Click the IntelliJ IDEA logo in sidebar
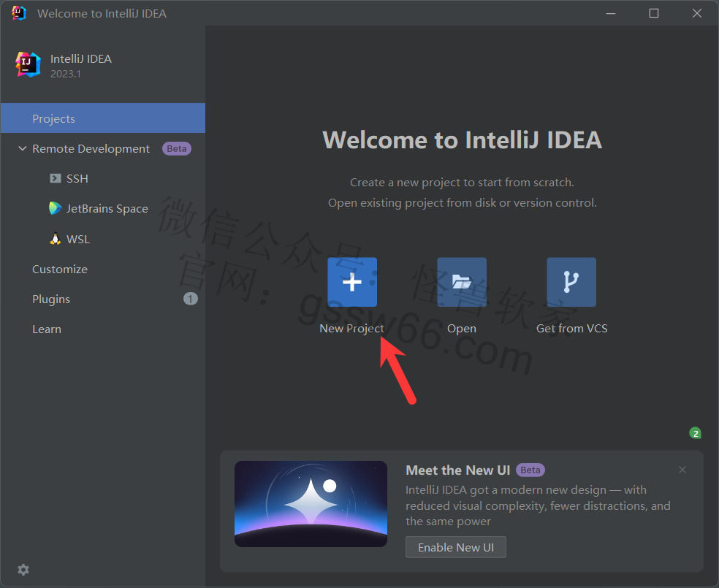719x588 pixels. pos(28,64)
